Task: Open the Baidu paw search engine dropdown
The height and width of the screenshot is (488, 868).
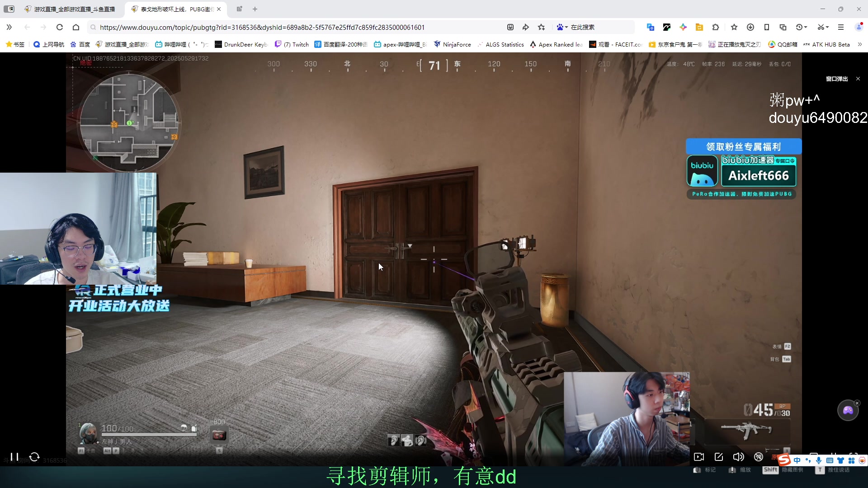Action: pos(562,27)
